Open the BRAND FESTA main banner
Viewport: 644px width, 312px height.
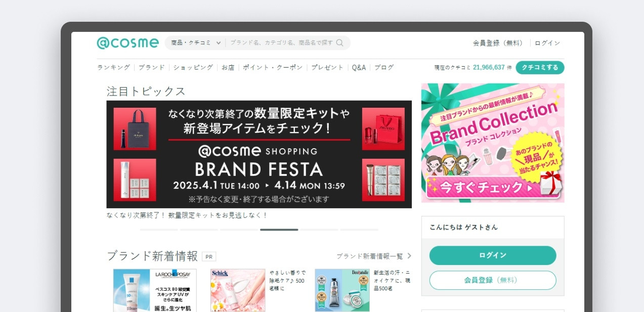coord(259,154)
